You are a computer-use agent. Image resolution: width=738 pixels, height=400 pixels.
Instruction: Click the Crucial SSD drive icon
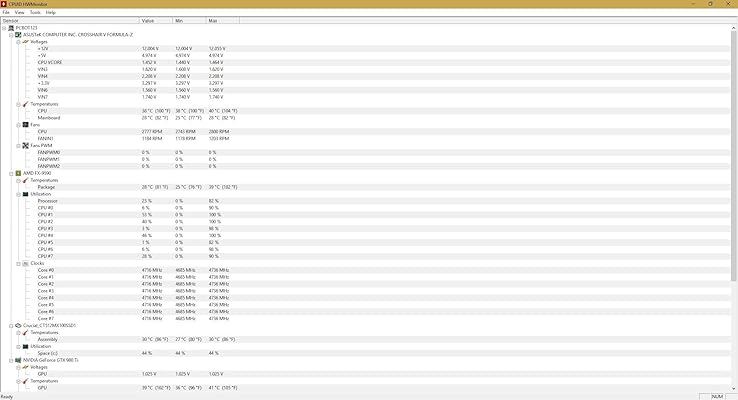point(18,325)
